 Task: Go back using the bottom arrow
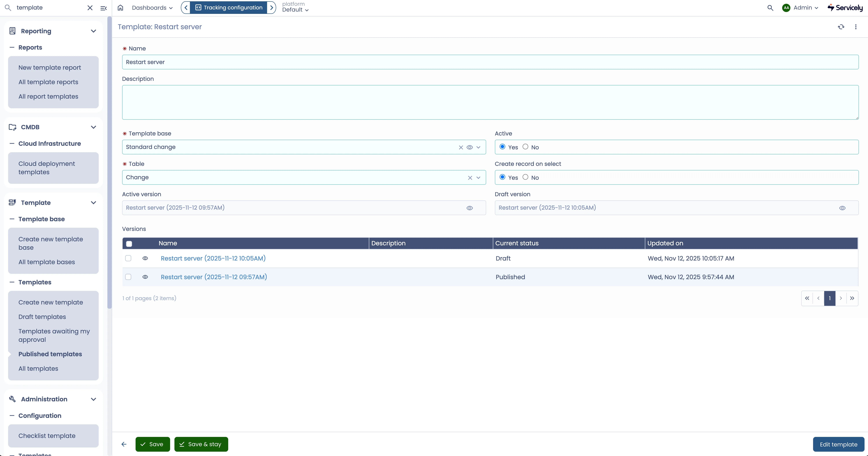(x=124, y=444)
